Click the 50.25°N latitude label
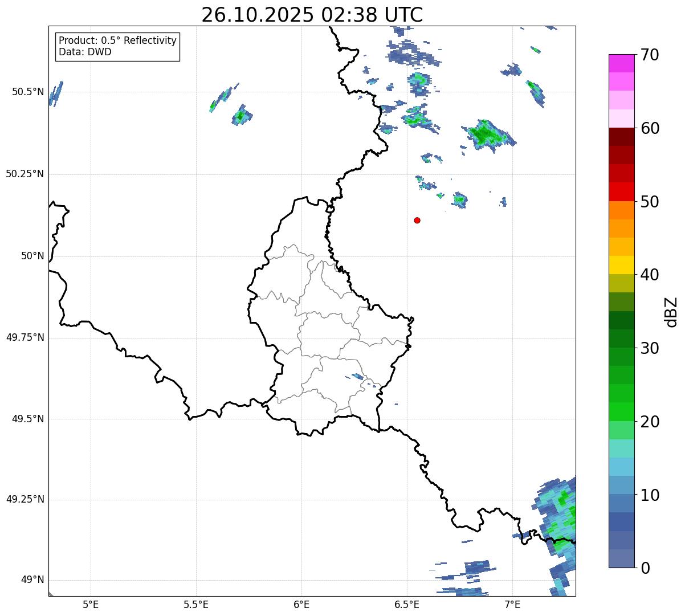Image resolution: width=685 pixels, height=616 pixels. (x=25, y=174)
